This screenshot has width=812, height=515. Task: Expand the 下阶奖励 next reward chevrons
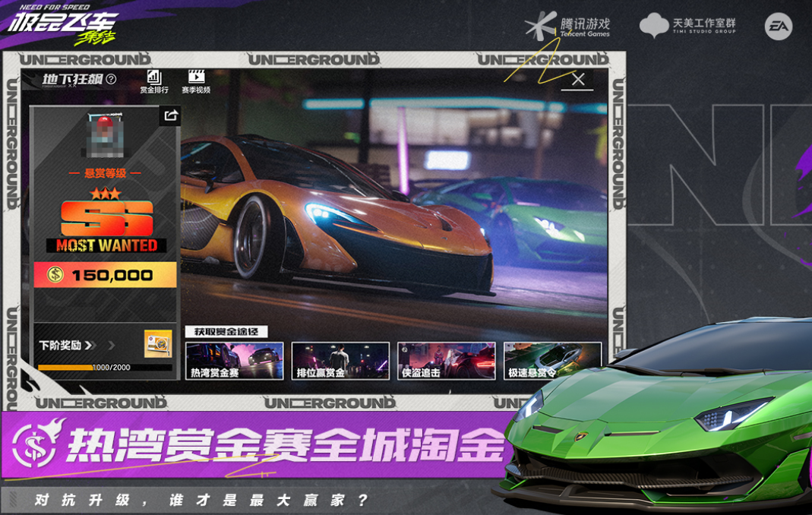102,345
